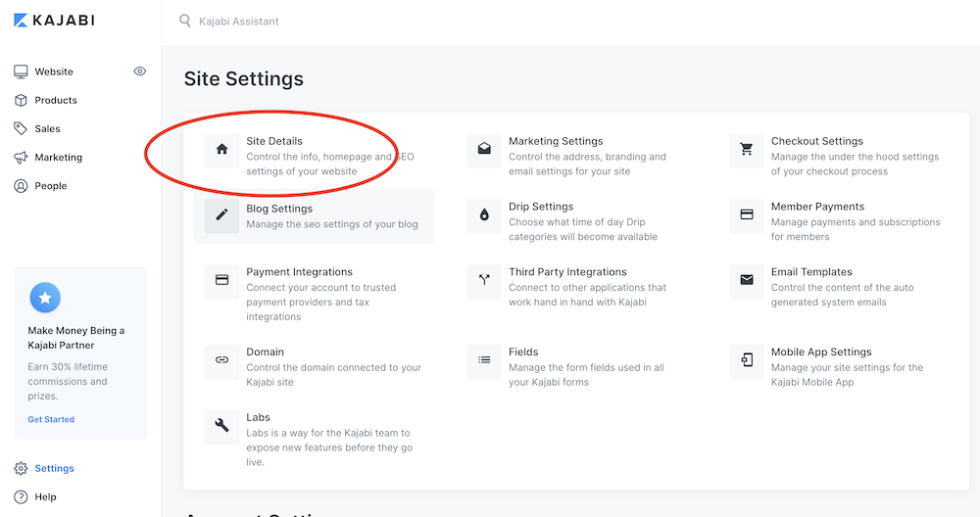Click the Labs wrench icon
The height and width of the screenshot is (517, 980).
click(x=221, y=426)
